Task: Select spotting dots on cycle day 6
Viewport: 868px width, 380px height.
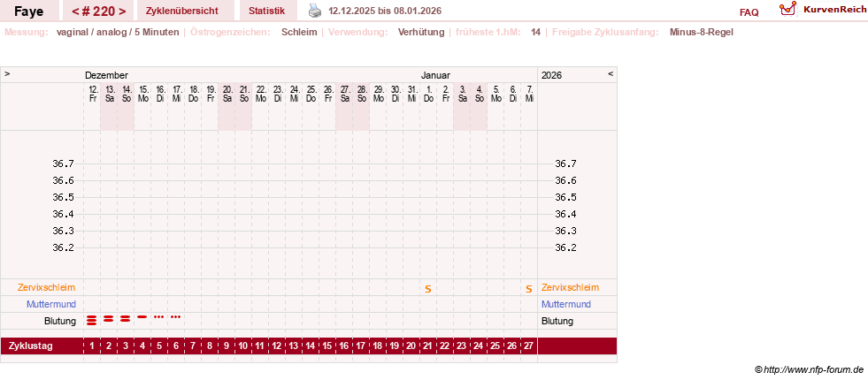Action: (x=175, y=317)
